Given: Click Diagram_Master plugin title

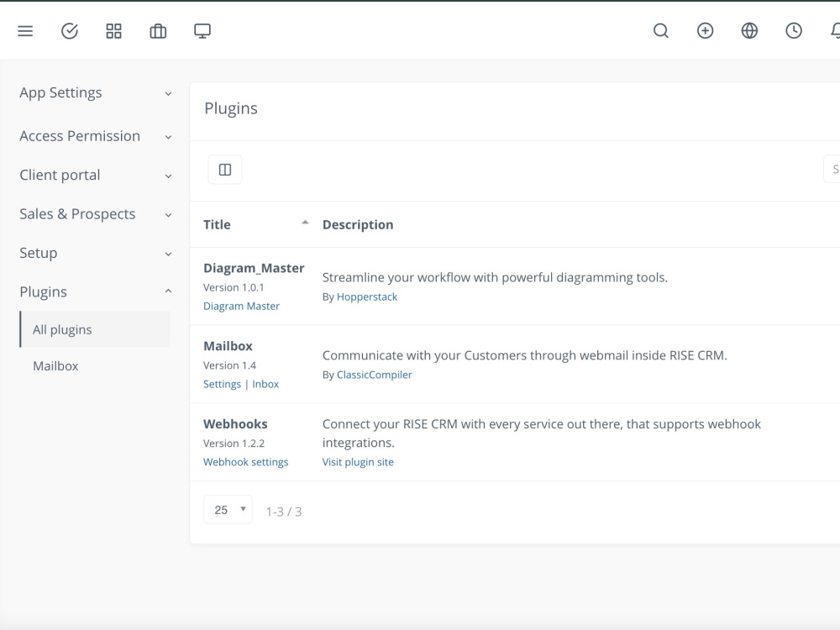Looking at the screenshot, I should pyautogui.click(x=254, y=268).
